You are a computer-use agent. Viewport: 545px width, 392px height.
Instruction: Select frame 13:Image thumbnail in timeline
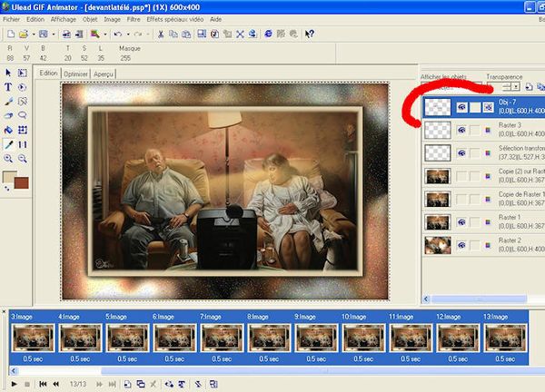505,338
